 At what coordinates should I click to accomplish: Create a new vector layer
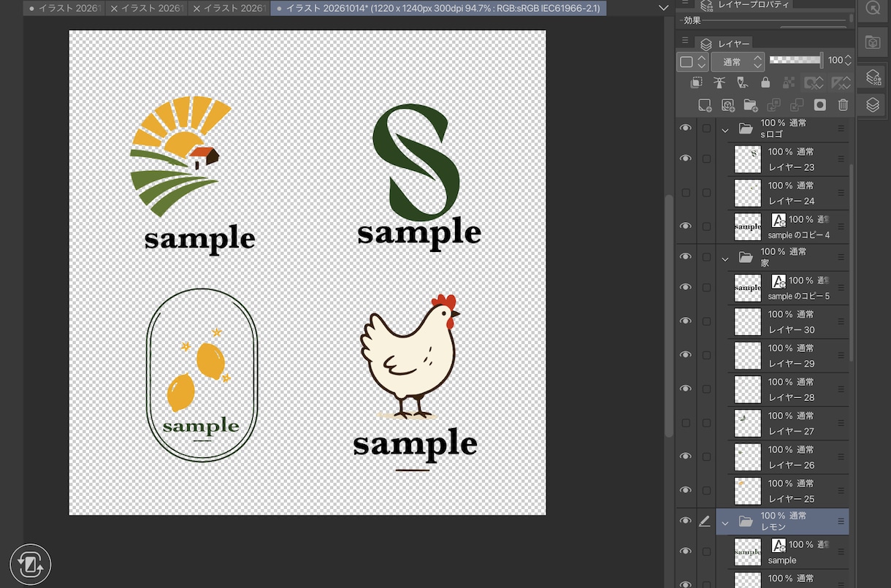tap(728, 105)
